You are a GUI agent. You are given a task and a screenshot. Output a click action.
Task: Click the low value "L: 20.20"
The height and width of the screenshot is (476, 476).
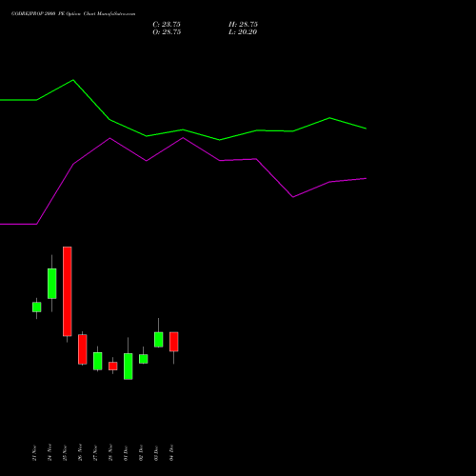coord(243,31)
